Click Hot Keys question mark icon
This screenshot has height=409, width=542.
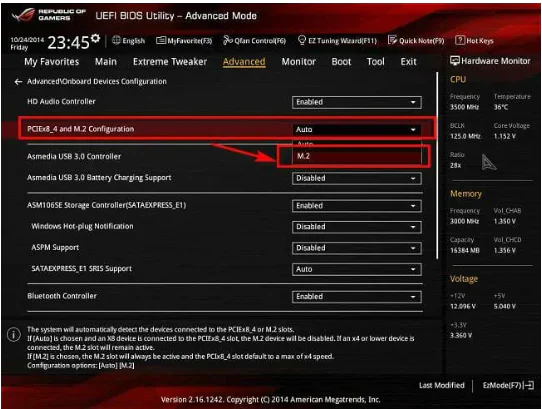pyautogui.click(x=460, y=40)
